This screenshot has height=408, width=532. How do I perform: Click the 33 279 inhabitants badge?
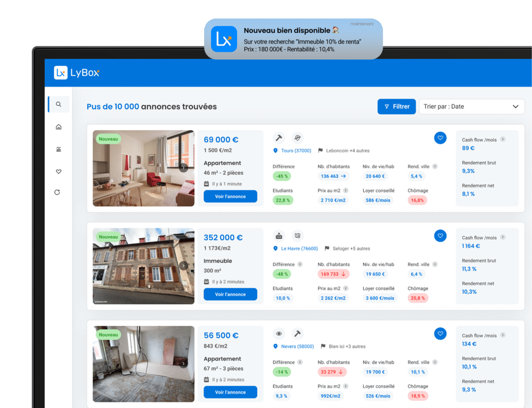click(x=332, y=372)
